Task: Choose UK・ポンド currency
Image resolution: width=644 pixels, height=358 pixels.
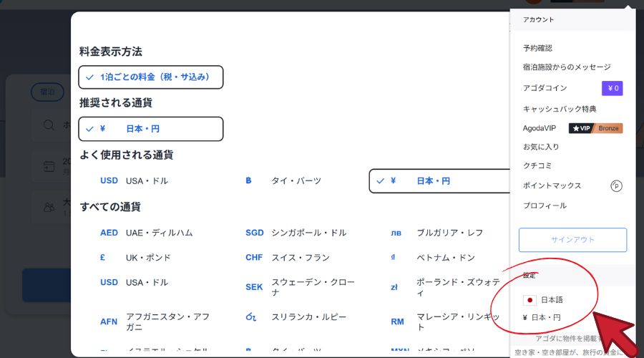Action: pos(135,258)
